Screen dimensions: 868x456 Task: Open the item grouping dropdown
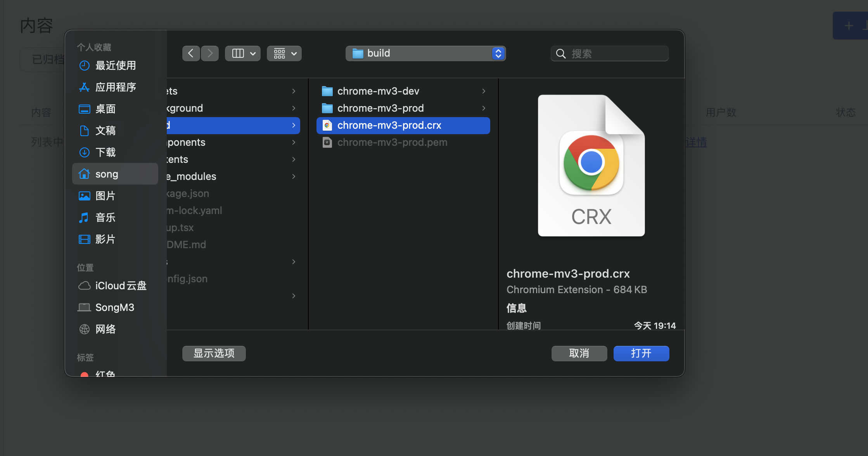284,54
